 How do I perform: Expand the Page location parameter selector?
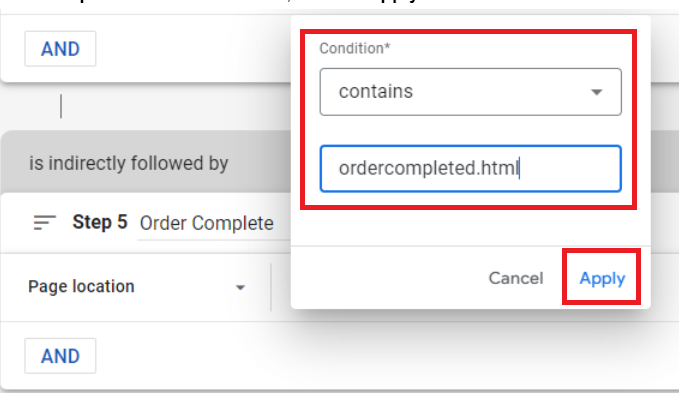click(136, 287)
